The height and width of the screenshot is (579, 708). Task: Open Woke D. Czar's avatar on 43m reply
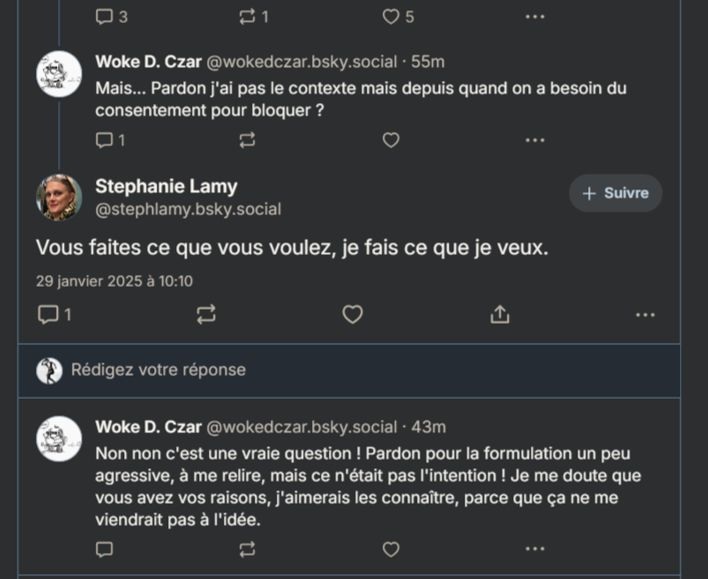pos(59,439)
